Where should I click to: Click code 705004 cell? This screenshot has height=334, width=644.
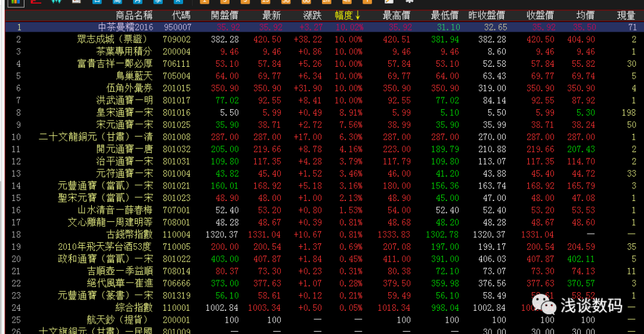pos(177,76)
